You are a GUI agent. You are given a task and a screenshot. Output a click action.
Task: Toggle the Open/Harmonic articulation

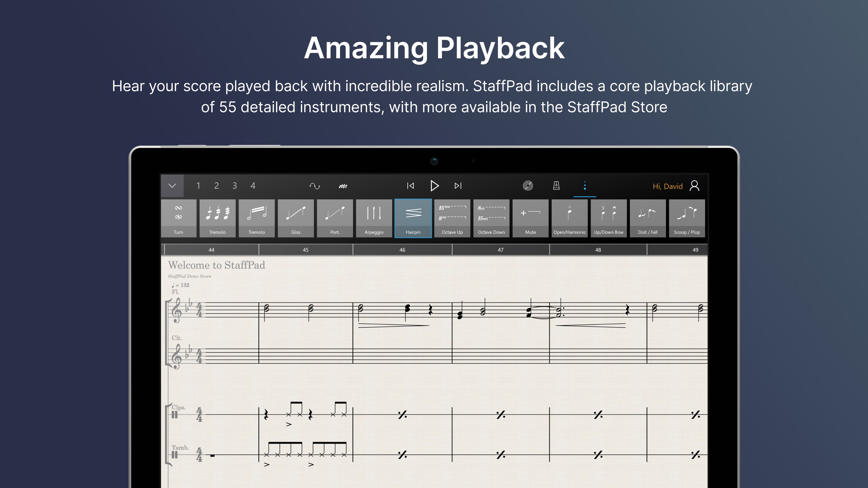[x=570, y=218]
